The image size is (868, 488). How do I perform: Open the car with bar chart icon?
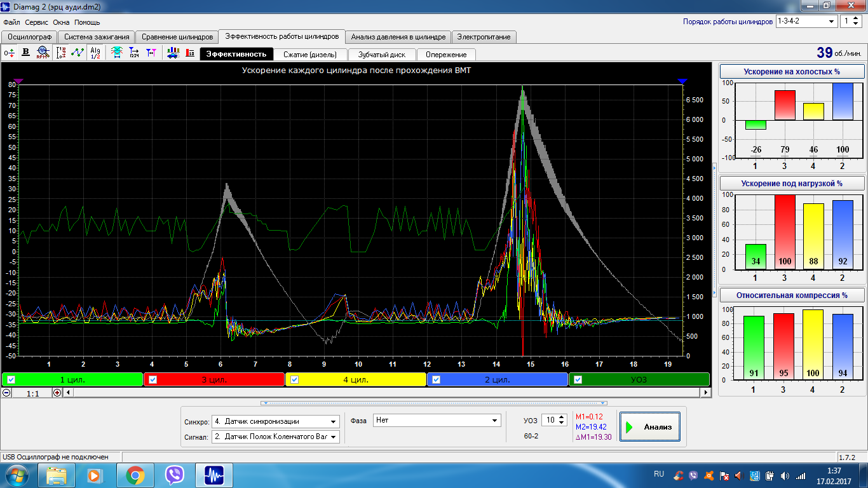coord(173,53)
